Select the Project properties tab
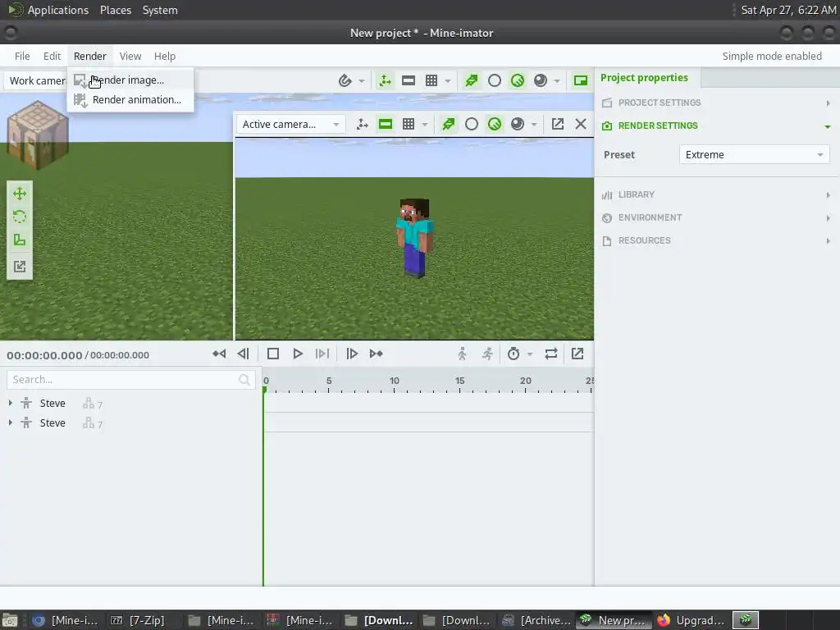Image resolution: width=840 pixels, height=630 pixels. point(644,78)
